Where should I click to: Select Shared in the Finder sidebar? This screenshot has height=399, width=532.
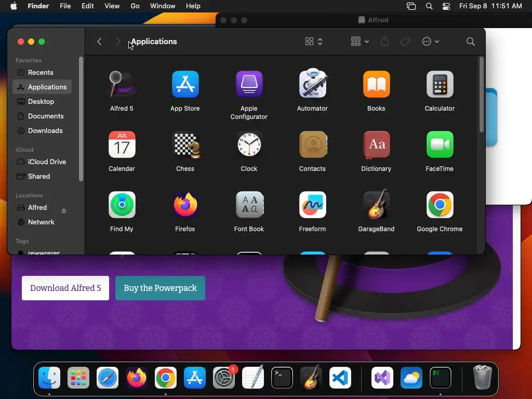click(x=42, y=177)
